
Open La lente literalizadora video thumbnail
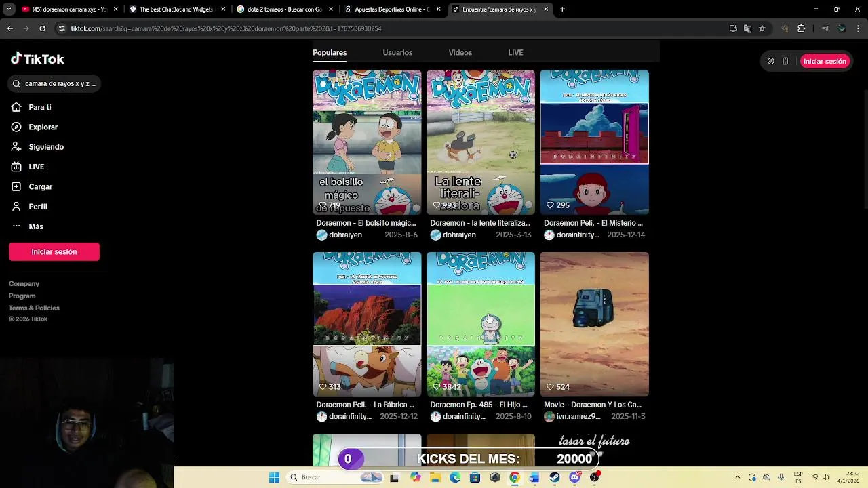point(481,142)
